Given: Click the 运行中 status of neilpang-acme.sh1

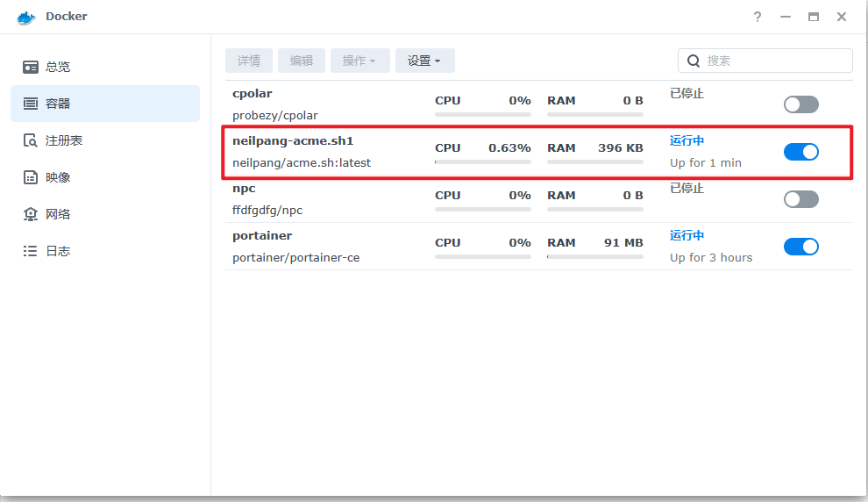Looking at the screenshot, I should [x=687, y=140].
